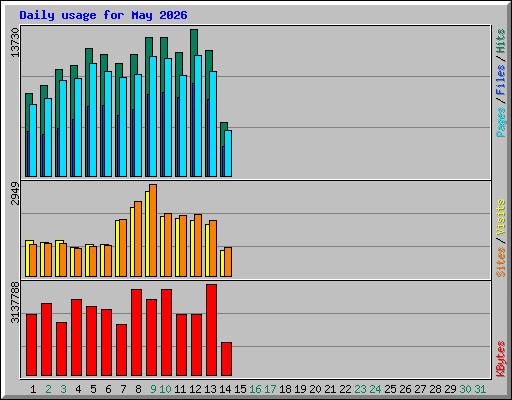512x400 pixels.
Task: Click day 10 on the x-axis
Action: [x=165, y=389]
